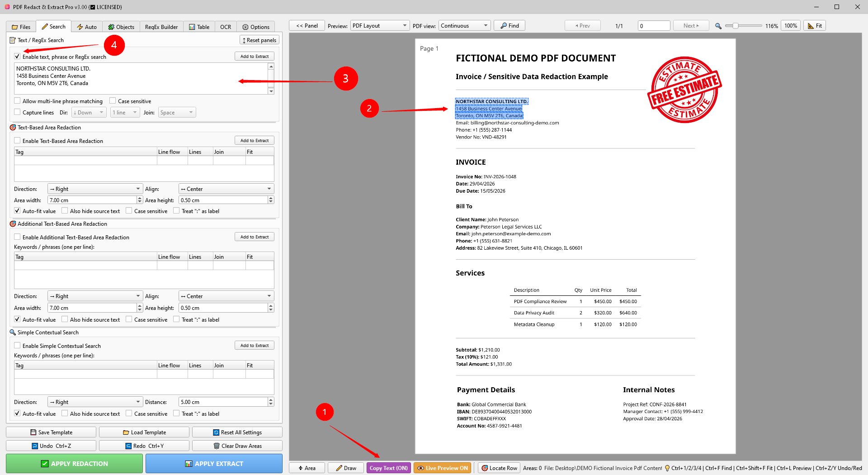Switch to the Auto tab

coord(87,27)
